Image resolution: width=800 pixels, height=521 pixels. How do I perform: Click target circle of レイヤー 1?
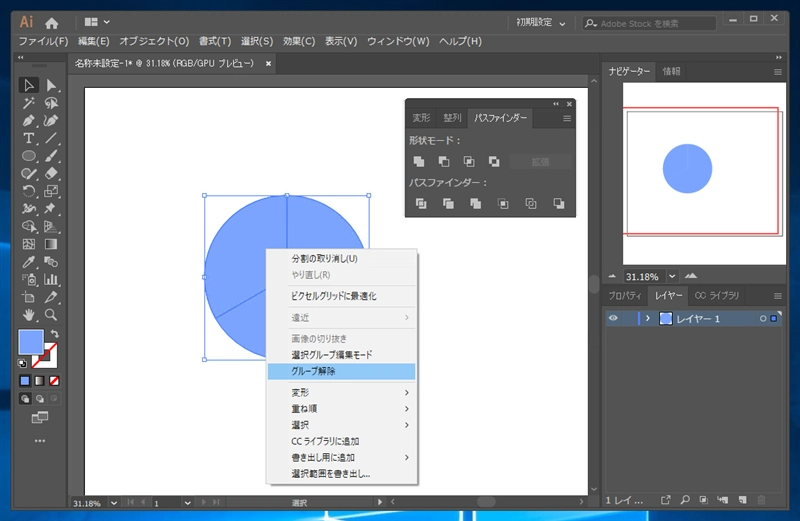[763, 318]
